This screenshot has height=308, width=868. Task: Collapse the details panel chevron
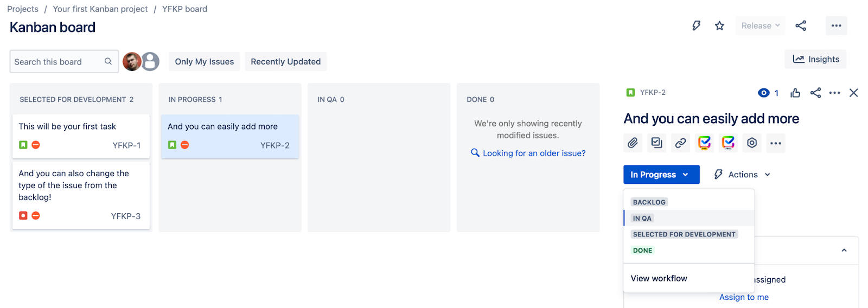844,251
